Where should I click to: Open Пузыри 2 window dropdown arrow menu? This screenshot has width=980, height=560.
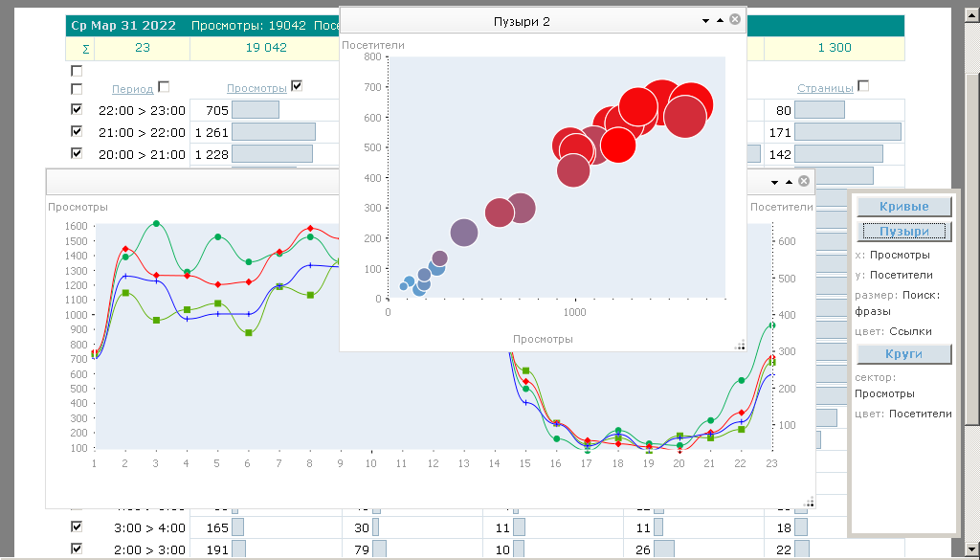(705, 20)
